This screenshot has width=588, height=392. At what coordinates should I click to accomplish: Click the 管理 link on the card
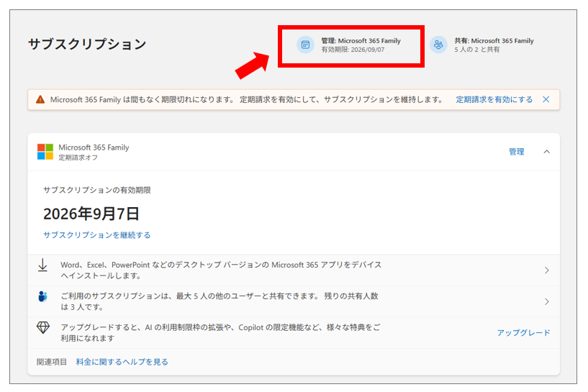516,152
